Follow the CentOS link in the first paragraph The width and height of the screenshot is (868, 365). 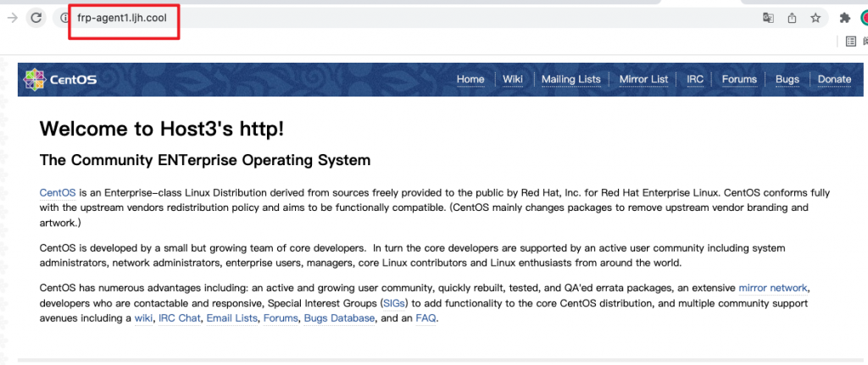pyautogui.click(x=58, y=193)
